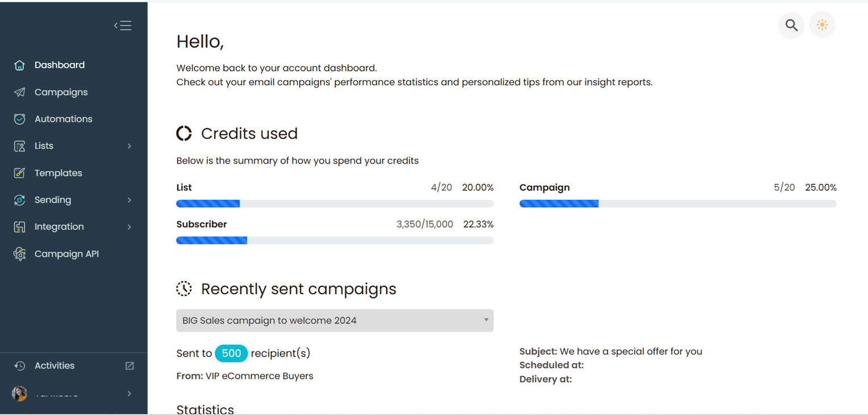The height and width of the screenshot is (415, 868).
Task: Click the Dashboard home icon
Action: coord(20,65)
